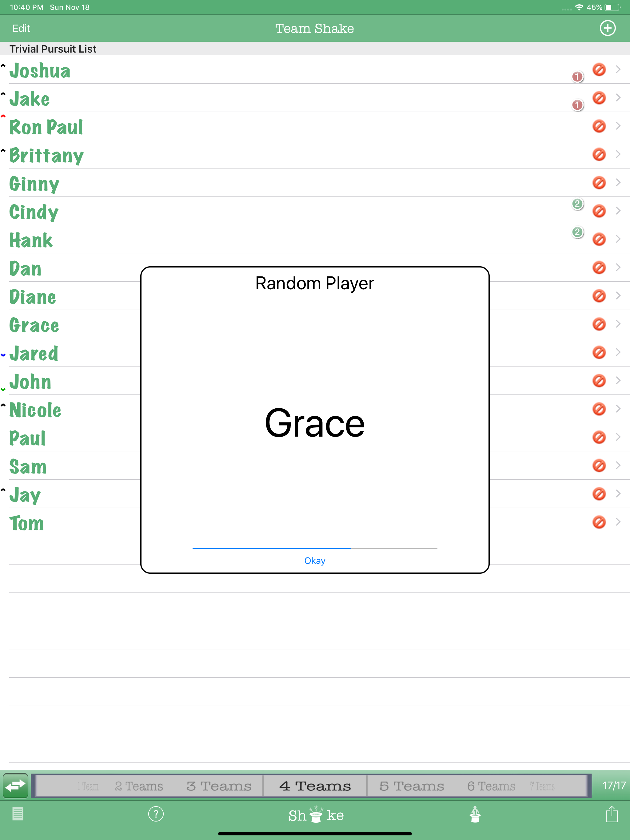Toggle Dan's absent marker
Screen dimensions: 630x840
click(599, 267)
